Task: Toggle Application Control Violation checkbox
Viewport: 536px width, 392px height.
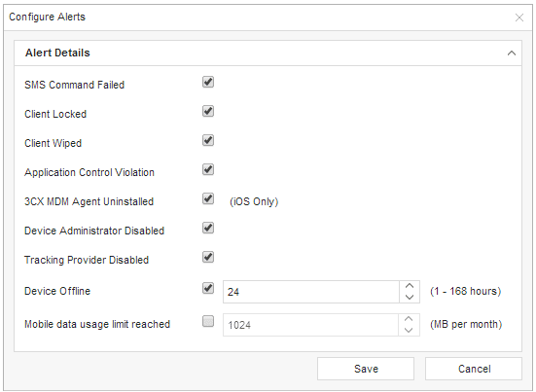Action: (208, 169)
